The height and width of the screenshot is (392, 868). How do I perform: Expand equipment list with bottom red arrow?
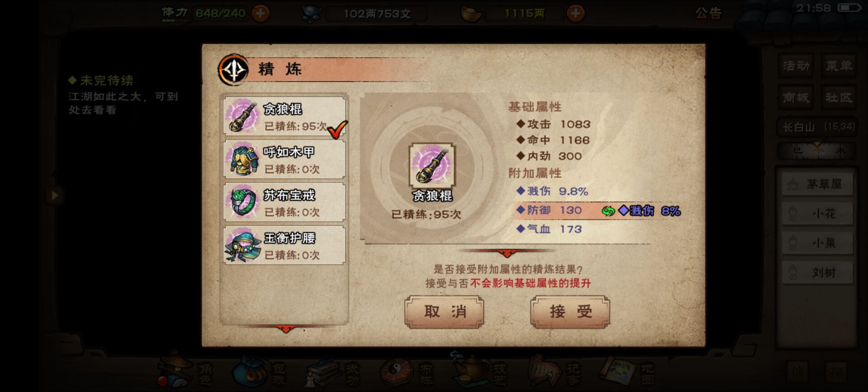(285, 328)
